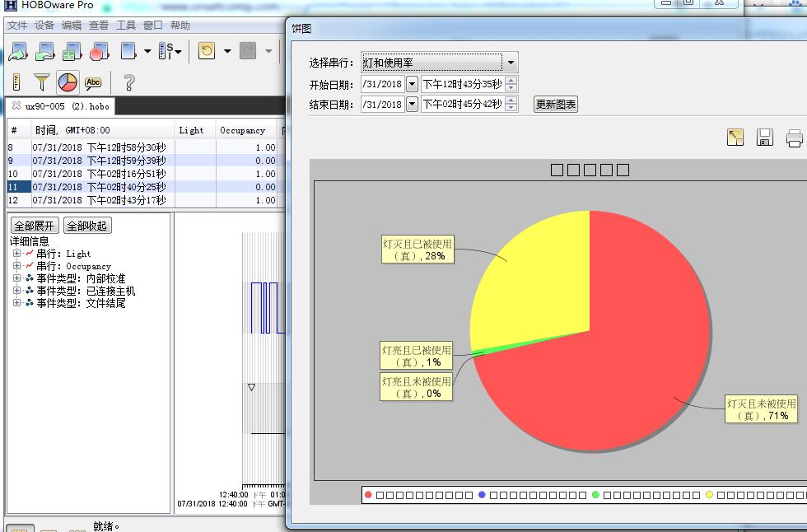Click the 全部展开 button
This screenshot has height=532, width=807.
[34, 226]
